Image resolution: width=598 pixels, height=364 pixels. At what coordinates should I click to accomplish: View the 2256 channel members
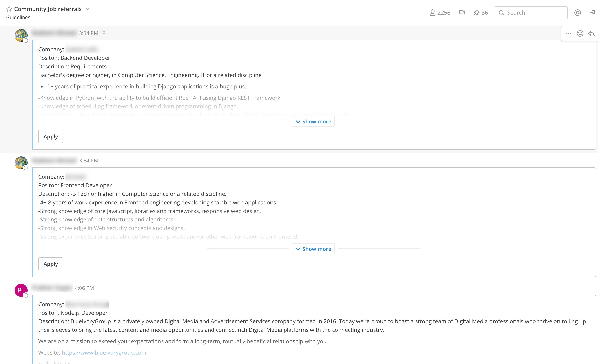(440, 13)
